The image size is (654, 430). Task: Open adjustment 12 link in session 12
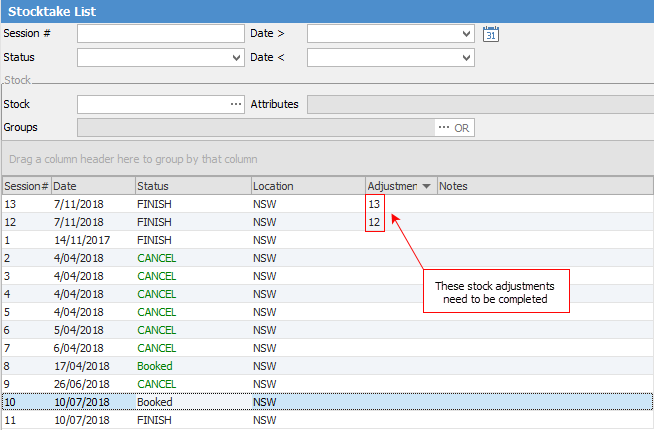[374, 222]
